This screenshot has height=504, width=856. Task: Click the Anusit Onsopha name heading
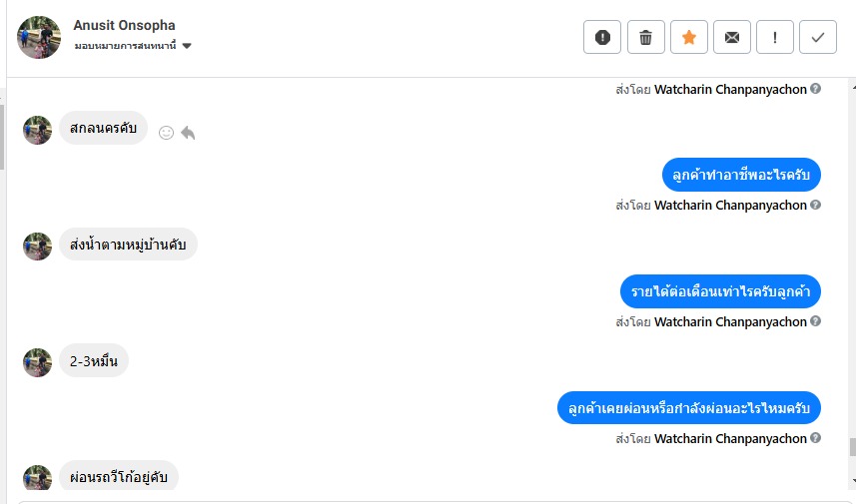tap(124, 25)
